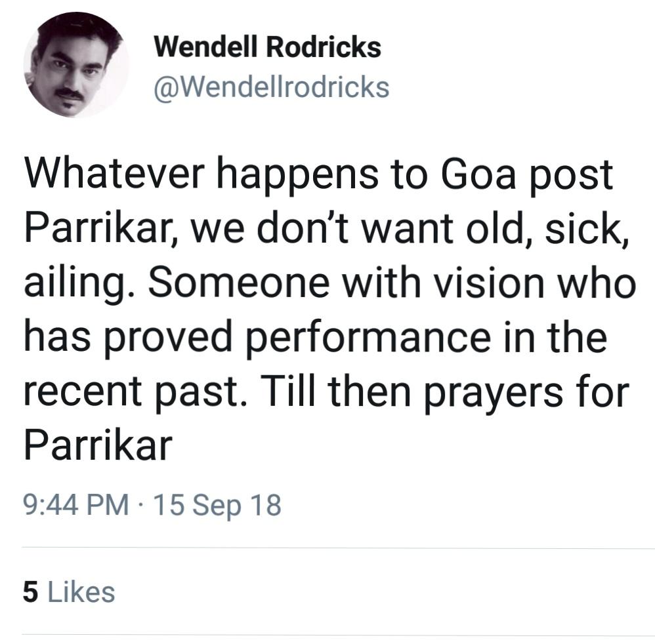
Task: Click the bold number 5 likes count
Action: (x=30, y=592)
